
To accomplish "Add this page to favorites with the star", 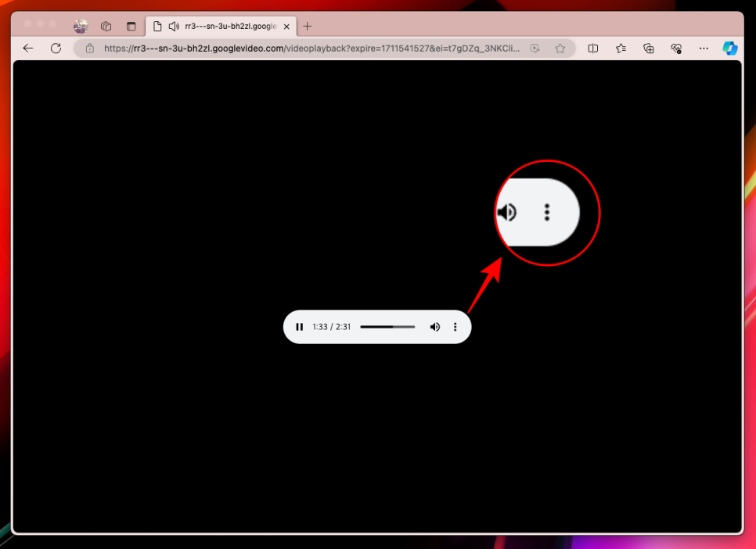I will [x=560, y=48].
